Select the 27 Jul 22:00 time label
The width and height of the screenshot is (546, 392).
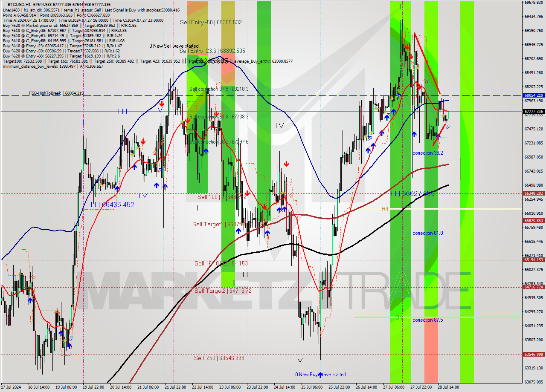tap(421, 387)
